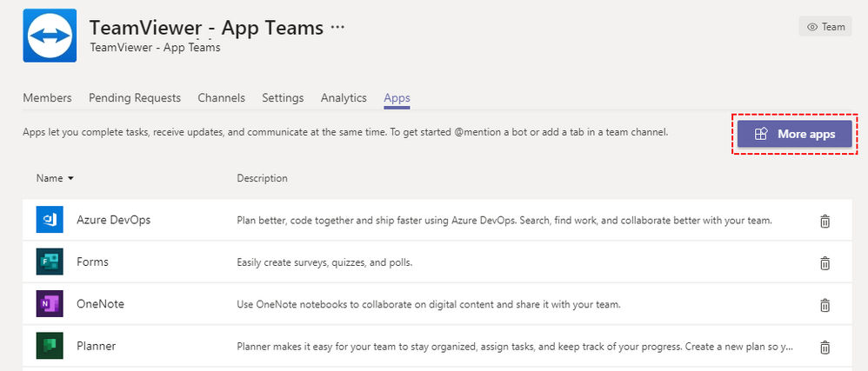Open the Settings tab
The image size is (868, 371).
pos(283,98)
